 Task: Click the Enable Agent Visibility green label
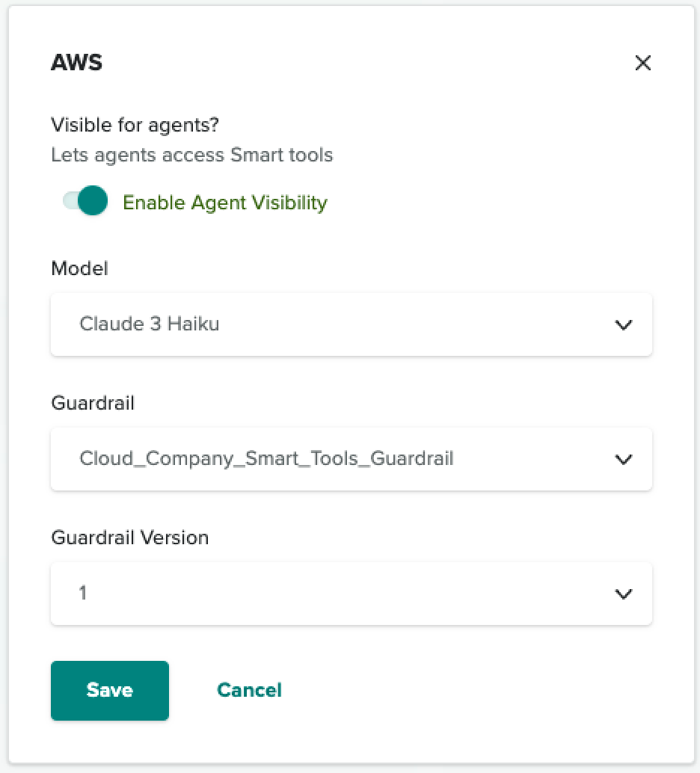click(x=224, y=203)
